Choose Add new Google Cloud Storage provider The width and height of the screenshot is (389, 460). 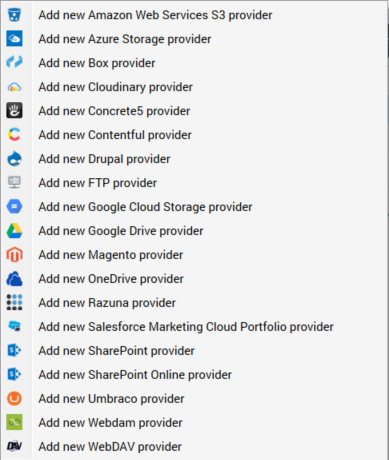coord(194,207)
